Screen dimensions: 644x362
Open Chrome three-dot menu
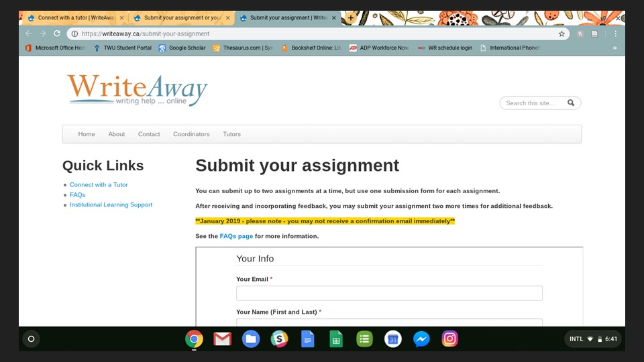coord(615,34)
